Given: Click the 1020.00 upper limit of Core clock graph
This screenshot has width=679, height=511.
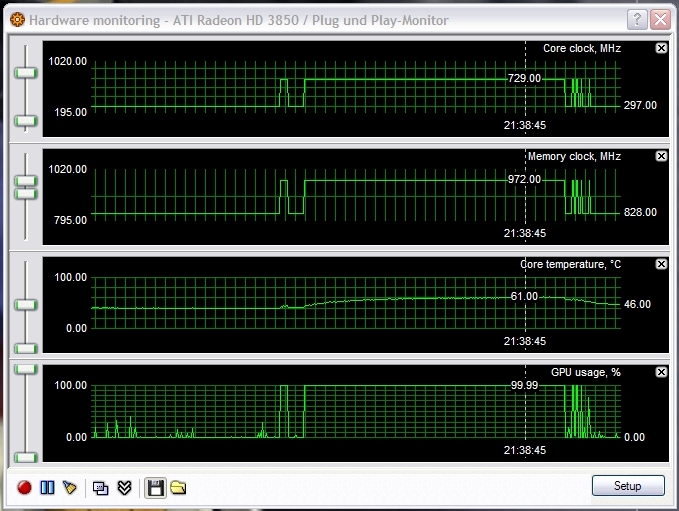Looking at the screenshot, I should click(x=68, y=61).
